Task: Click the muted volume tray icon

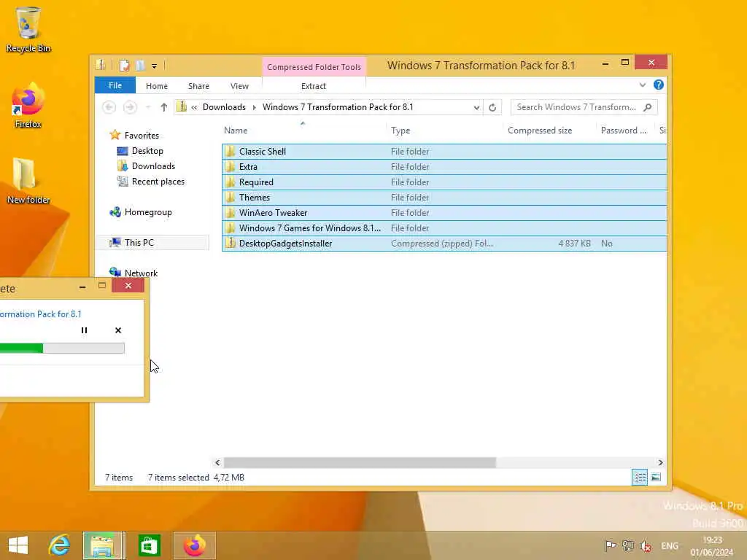Action: tap(646, 546)
